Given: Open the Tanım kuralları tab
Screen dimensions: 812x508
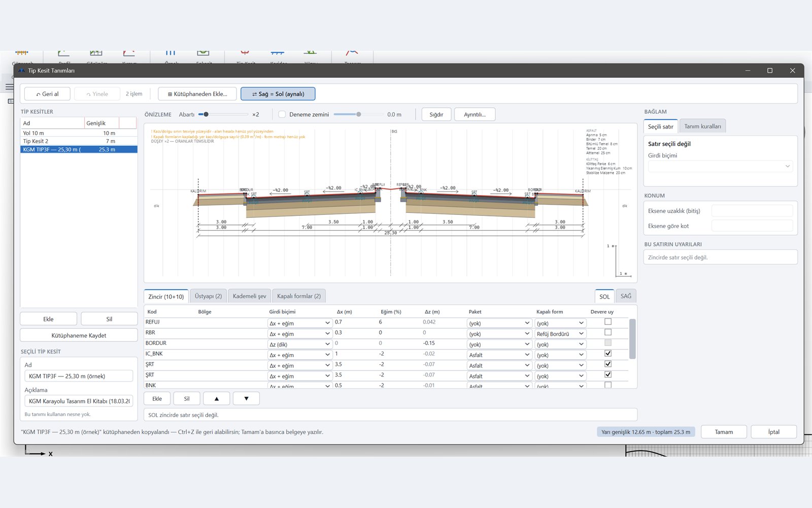Looking at the screenshot, I should (702, 126).
